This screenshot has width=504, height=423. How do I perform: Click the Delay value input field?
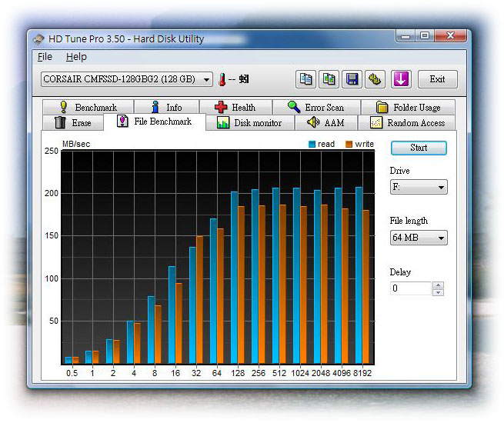[x=410, y=289]
